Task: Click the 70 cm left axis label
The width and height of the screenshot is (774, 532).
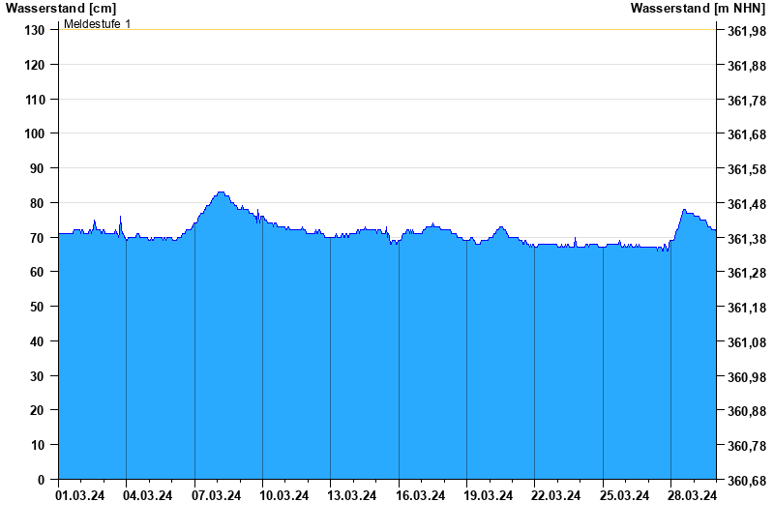Action: coord(38,237)
